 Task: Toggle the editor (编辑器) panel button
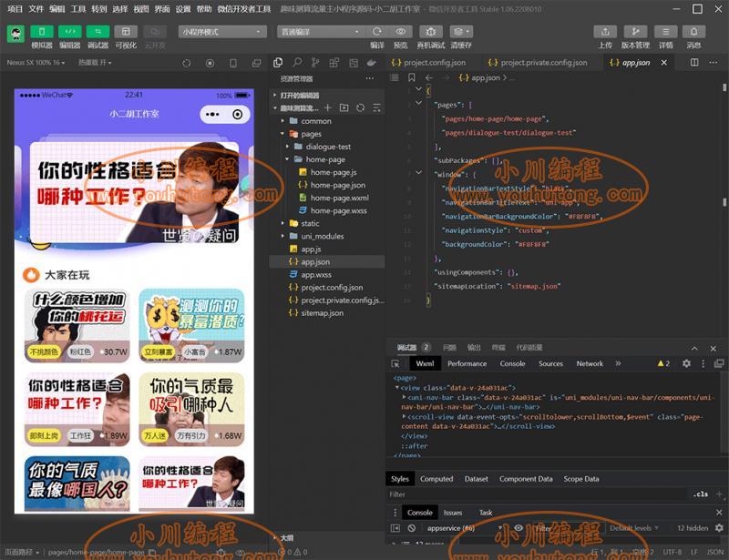pyautogui.click(x=70, y=32)
